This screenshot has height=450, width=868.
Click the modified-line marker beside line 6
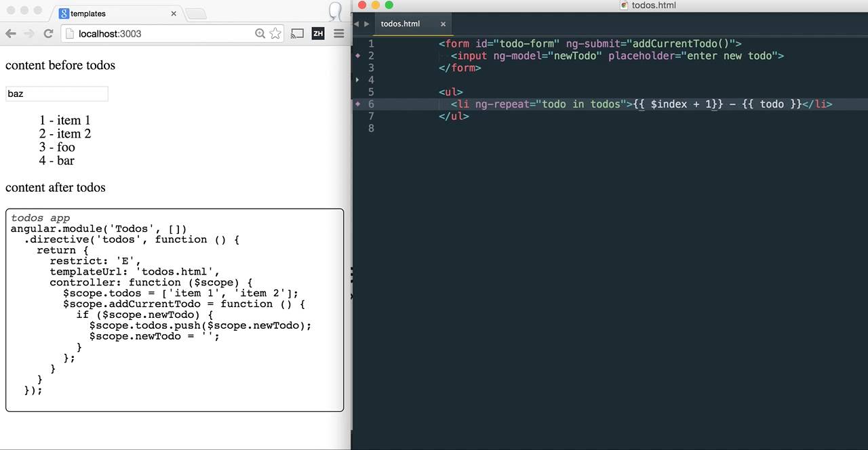click(357, 104)
